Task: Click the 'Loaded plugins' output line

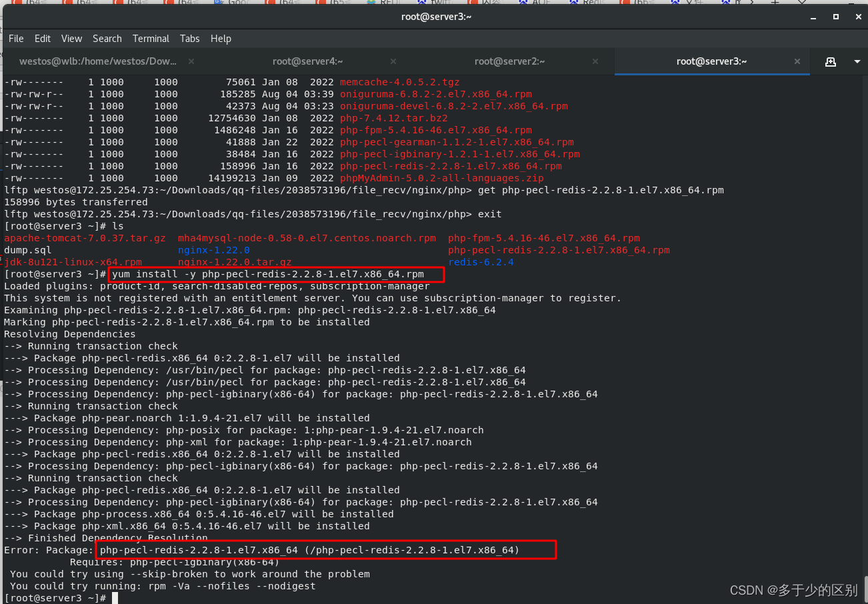Action: (x=217, y=286)
